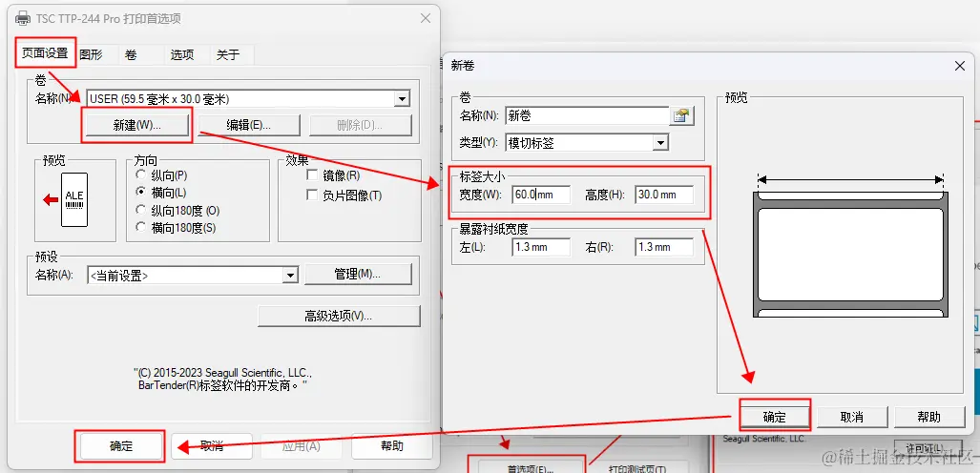Click the label orientation preview thumbnail with ALE barcode
The width and height of the screenshot is (980, 473).
(x=74, y=200)
